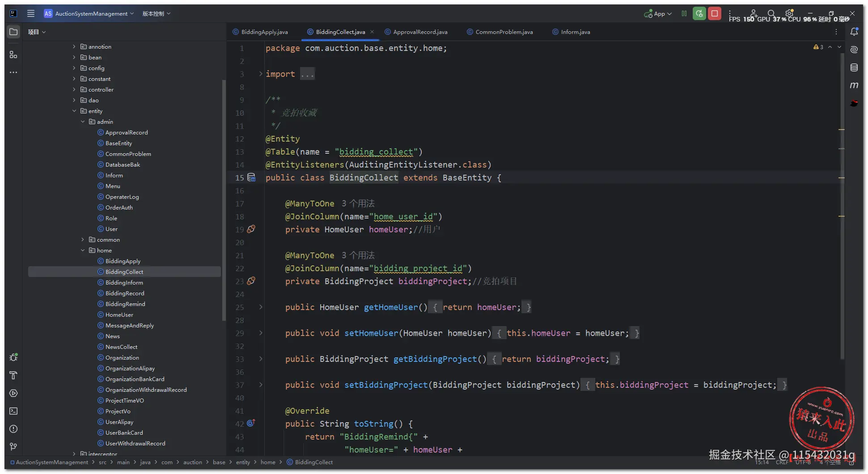Open the Notifications bell icon
This screenshot has width=868, height=474.
tap(854, 32)
